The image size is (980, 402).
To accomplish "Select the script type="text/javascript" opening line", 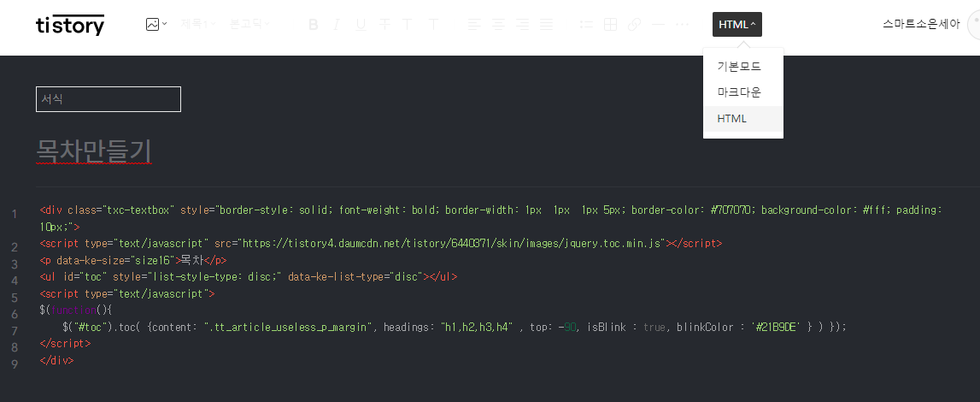I will 126,293.
